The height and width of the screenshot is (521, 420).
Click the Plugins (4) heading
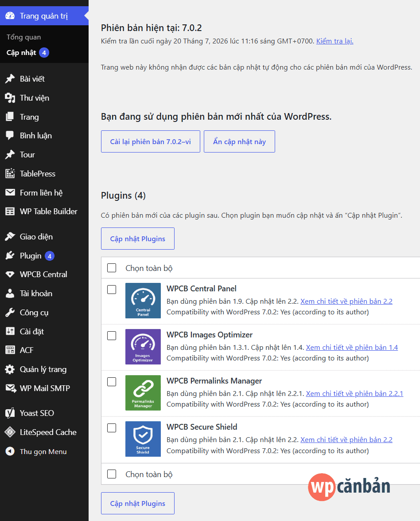123,196
